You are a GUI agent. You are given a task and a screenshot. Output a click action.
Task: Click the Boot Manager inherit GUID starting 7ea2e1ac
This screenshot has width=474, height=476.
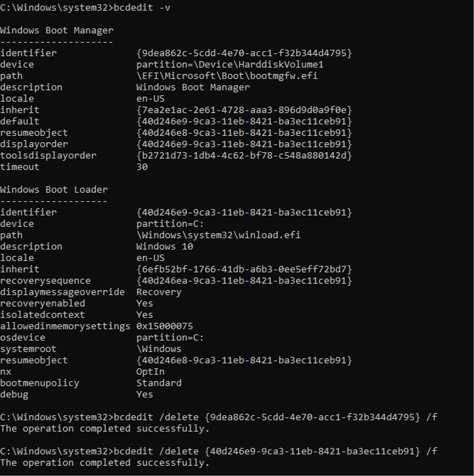click(244, 110)
